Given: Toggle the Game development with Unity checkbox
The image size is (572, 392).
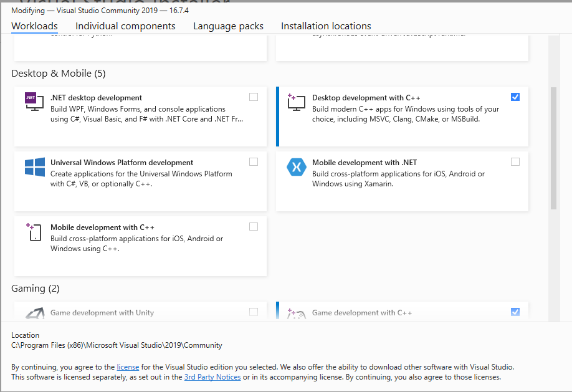Looking at the screenshot, I should click(254, 312).
